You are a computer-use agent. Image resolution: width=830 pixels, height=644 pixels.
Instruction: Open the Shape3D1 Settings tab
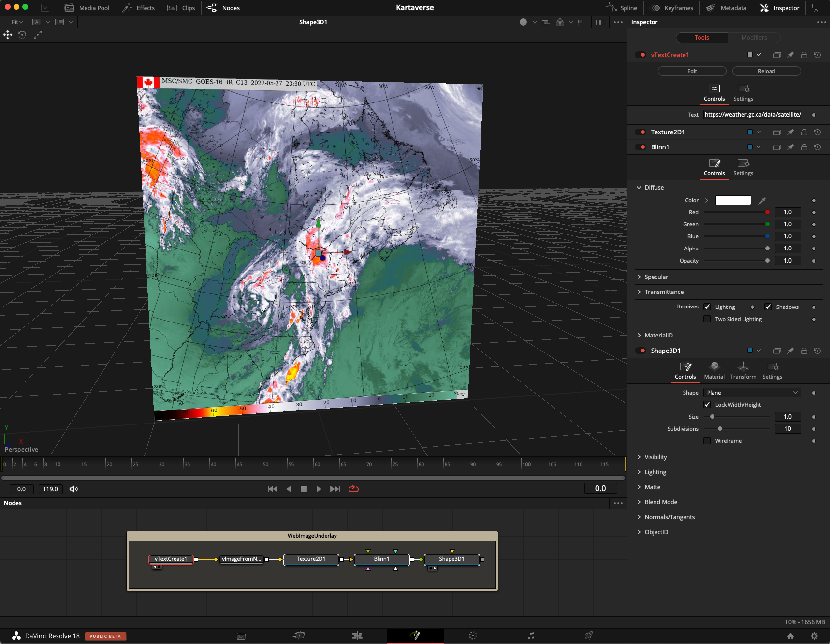[772, 371]
